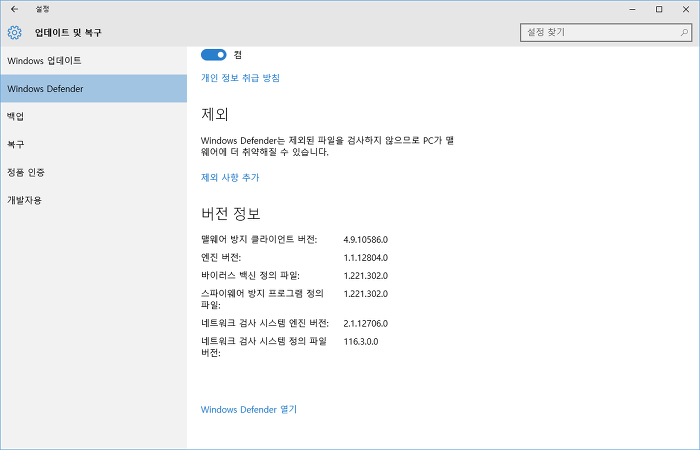Screen dimensions: 700x450
Task: Click 제외 사항 추가 link
Action: click(x=230, y=178)
